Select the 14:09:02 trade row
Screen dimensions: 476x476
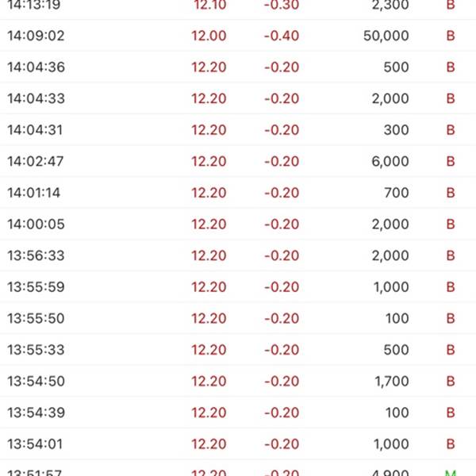pos(238,36)
